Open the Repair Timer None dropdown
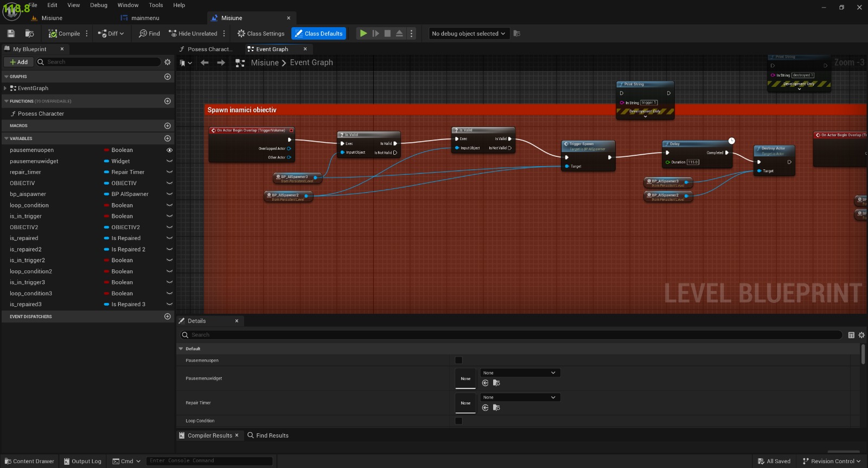This screenshot has width=868, height=468. click(x=520, y=397)
